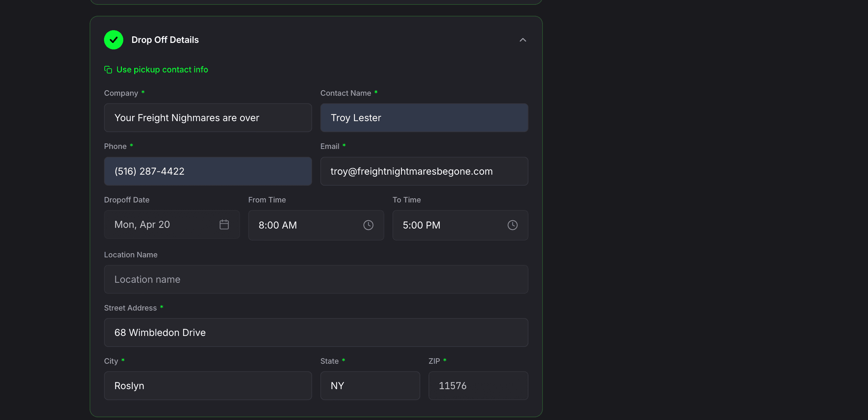Click the ZIP label
The height and width of the screenshot is (420, 868).
pyautogui.click(x=434, y=361)
